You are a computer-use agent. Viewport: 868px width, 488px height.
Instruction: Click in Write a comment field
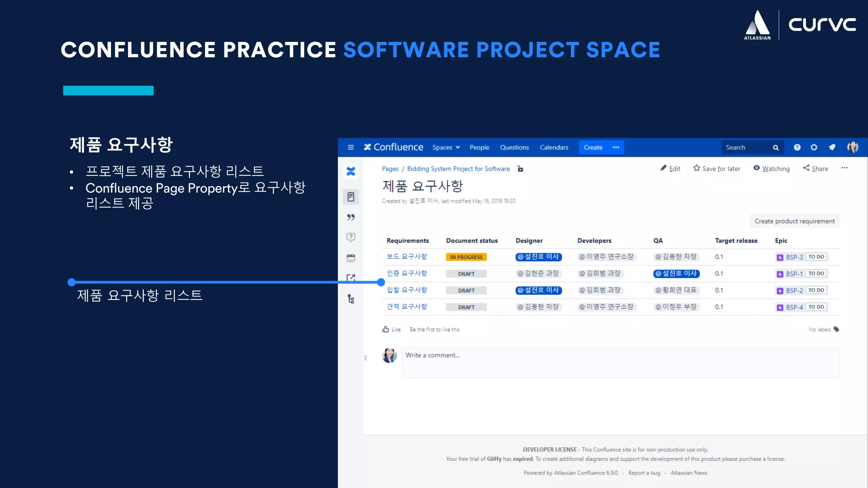point(620,363)
